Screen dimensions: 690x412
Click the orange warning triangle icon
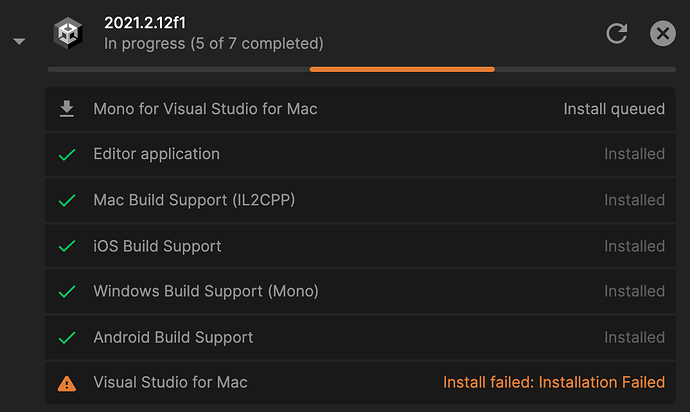pyautogui.click(x=67, y=382)
